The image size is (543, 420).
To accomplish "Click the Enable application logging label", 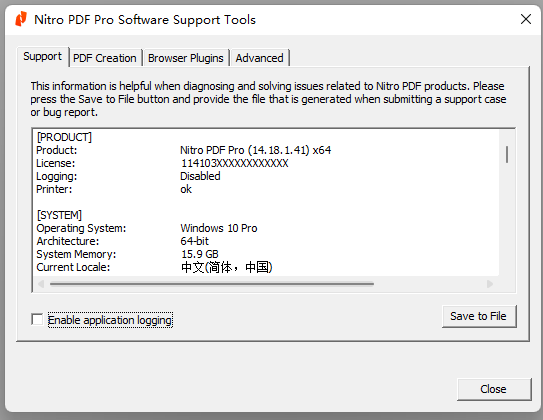I will click(110, 320).
